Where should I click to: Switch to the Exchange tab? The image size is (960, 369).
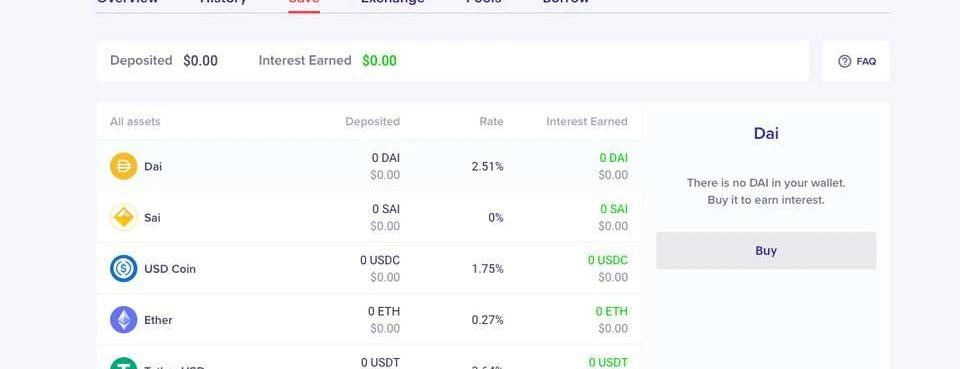click(392, 2)
